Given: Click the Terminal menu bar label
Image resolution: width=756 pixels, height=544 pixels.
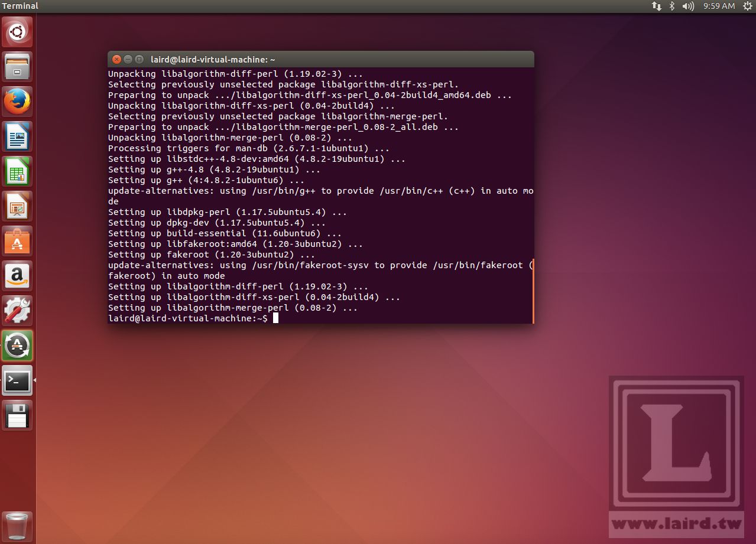Looking at the screenshot, I should [x=20, y=6].
